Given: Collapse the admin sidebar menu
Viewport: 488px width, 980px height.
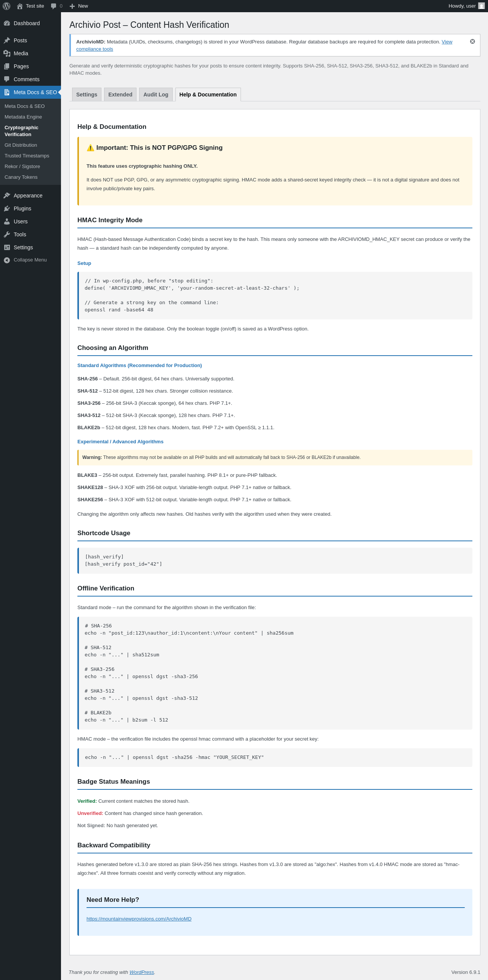Looking at the screenshot, I should 25,260.
